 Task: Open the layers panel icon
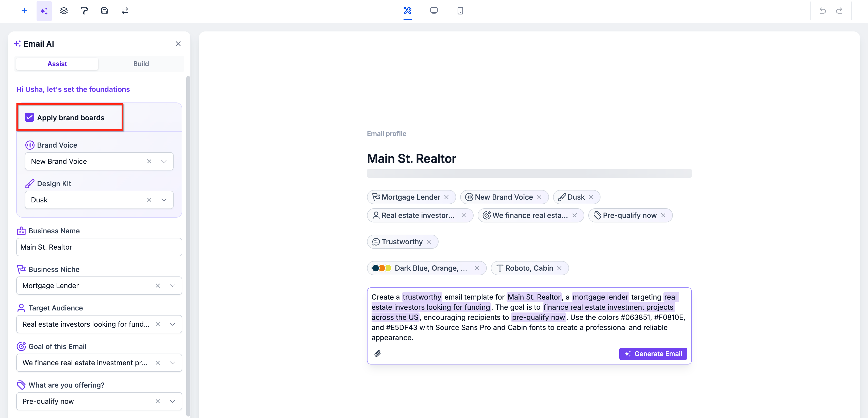click(64, 11)
